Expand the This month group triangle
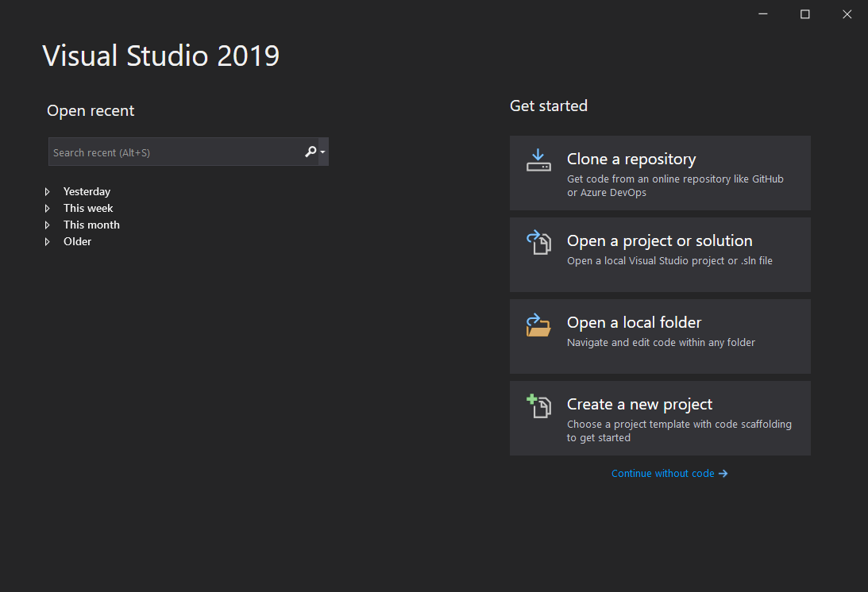The width and height of the screenshot is (868, 592). [47, 225]
